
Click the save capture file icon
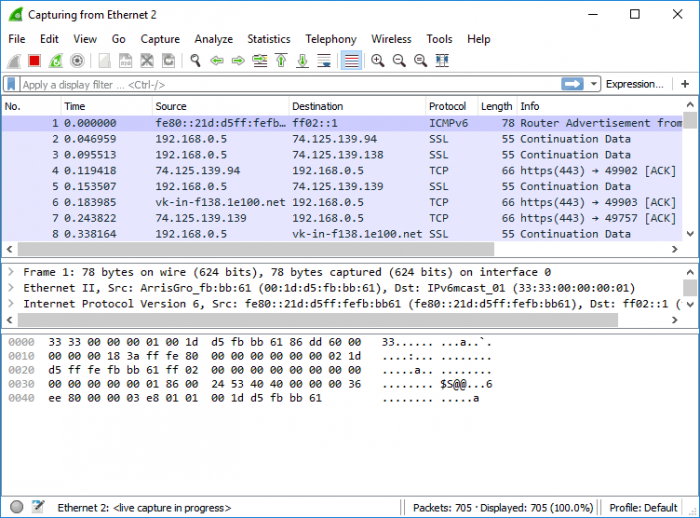[125, 60]
